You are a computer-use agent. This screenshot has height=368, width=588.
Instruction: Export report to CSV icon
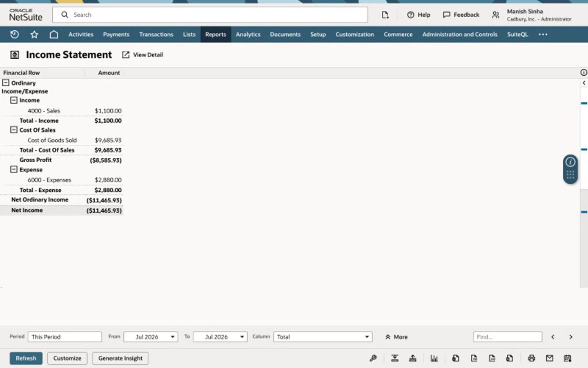point(492,358)
